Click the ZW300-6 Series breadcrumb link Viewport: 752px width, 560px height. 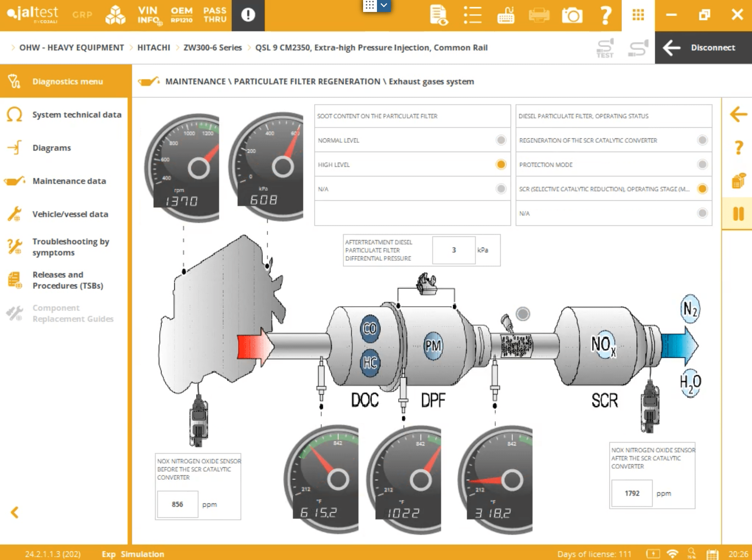(x=213, y=48)
